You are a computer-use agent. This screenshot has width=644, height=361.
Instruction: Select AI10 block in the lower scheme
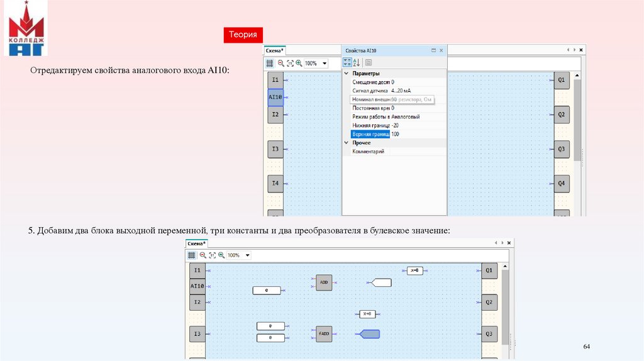pos(197,286)
